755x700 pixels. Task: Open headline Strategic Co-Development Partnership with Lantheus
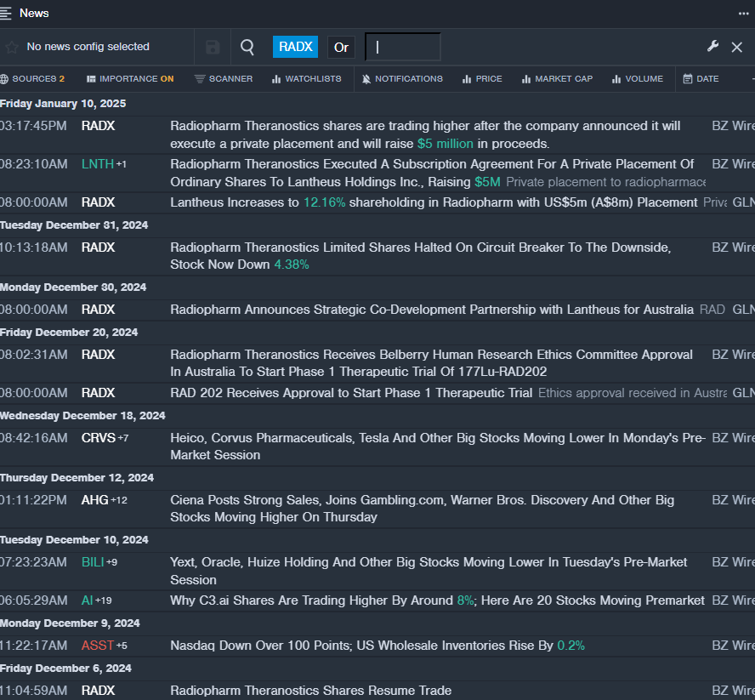pos(432,310)
